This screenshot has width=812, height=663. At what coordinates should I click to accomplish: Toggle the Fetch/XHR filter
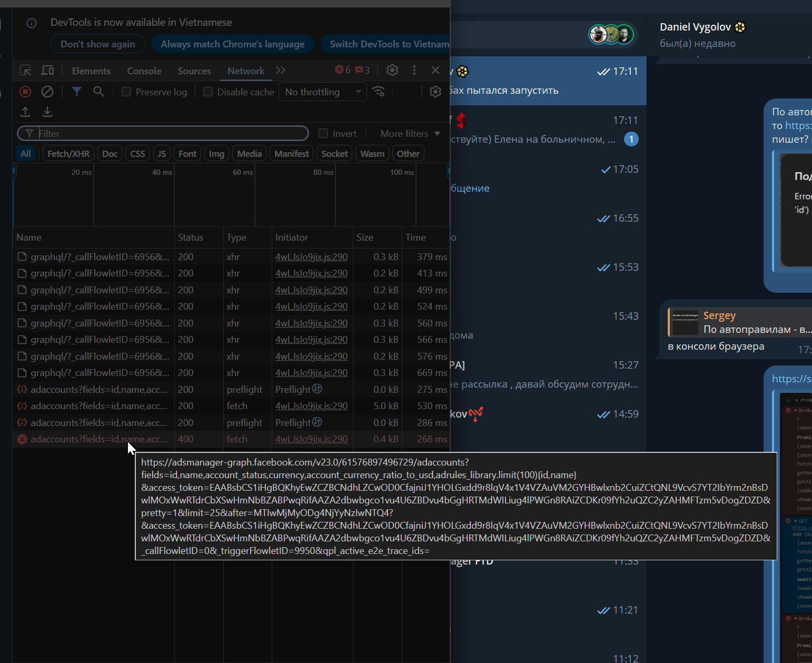[x=68, y=154]
